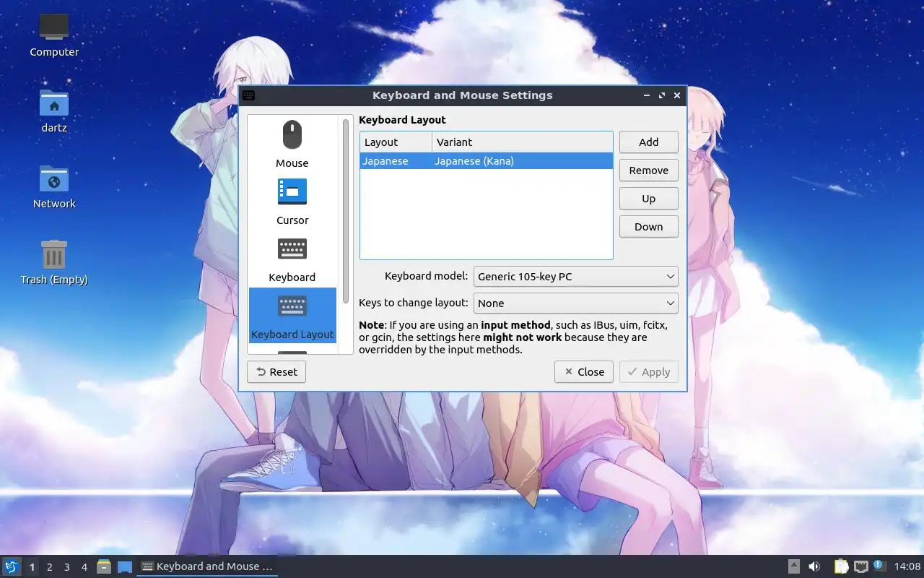This screenshot has height=578, width=924.
Task: Click the Add layout button
Action: (649, 142)
